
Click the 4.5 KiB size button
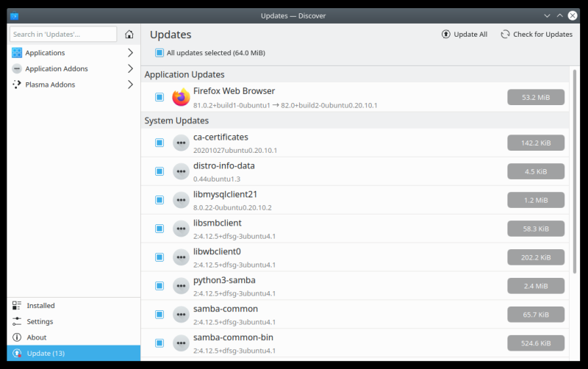[536, 171]
